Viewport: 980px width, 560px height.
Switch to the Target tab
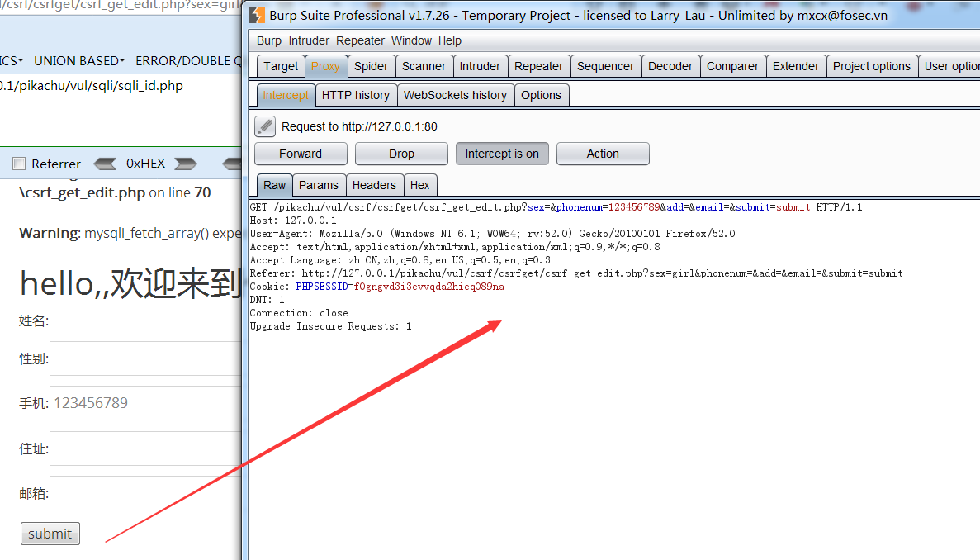[281, 66]
